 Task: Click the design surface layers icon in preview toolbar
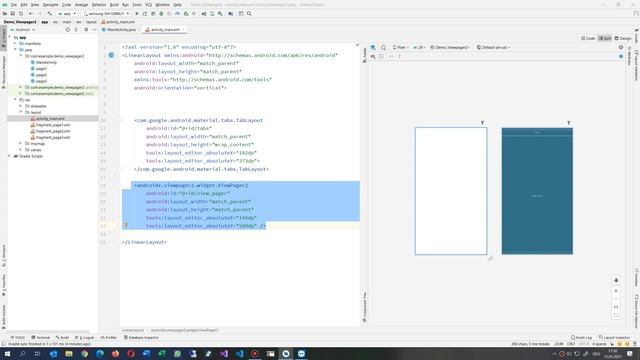pyautogui.click(x=373, y=47)
